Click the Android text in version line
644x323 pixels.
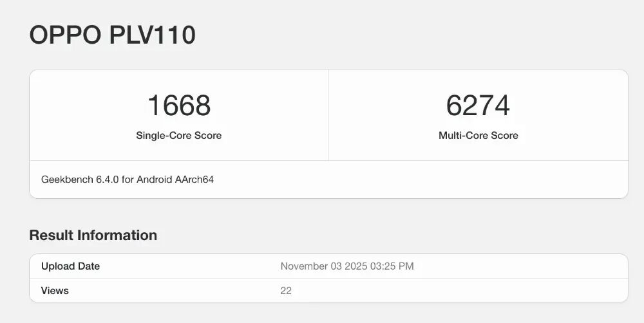coord(155,180)
